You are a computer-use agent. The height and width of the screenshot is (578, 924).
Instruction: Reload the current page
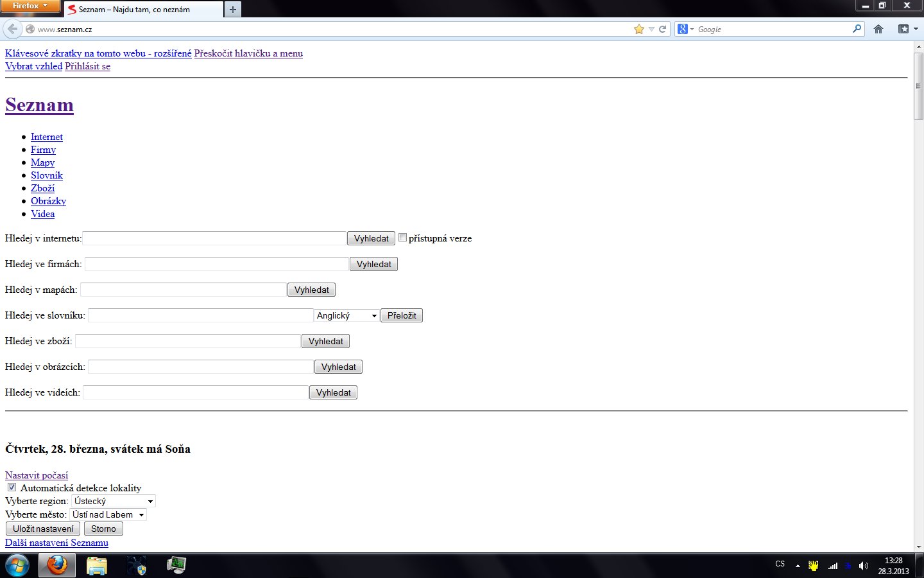pos(663,29)
